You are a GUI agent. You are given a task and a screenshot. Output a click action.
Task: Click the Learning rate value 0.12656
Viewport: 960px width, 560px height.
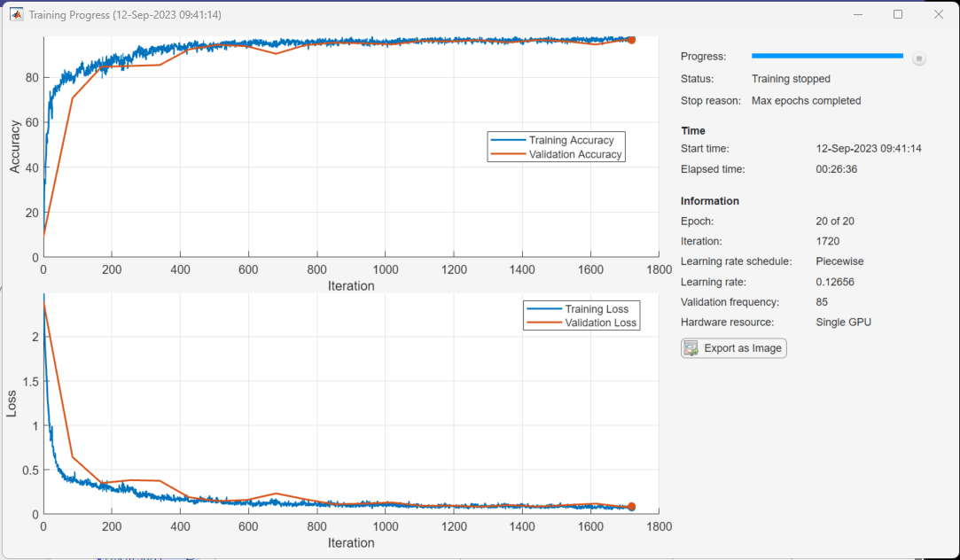[835, 282]
